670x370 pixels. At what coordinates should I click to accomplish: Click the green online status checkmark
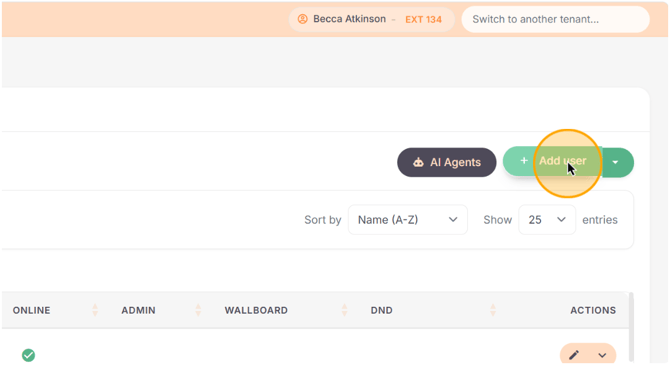click(x=29, y=355)
